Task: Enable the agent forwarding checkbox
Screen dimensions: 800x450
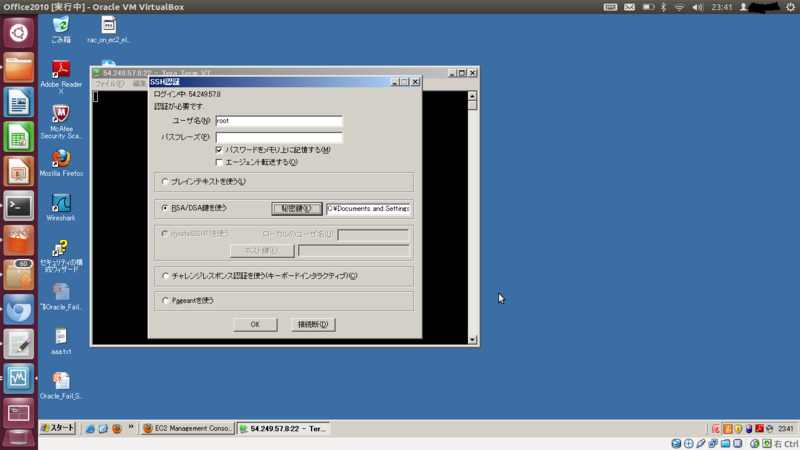Action: 219,162
